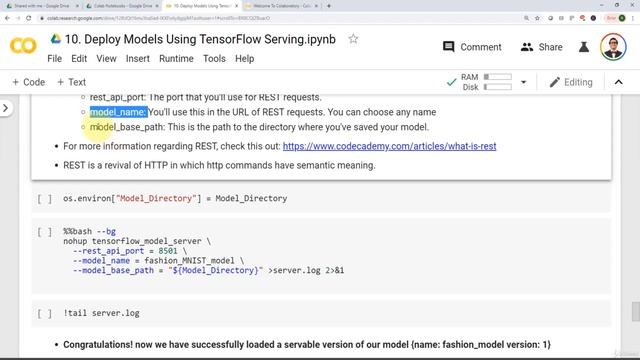Collapse the header with the up chevron

point(619,82)
